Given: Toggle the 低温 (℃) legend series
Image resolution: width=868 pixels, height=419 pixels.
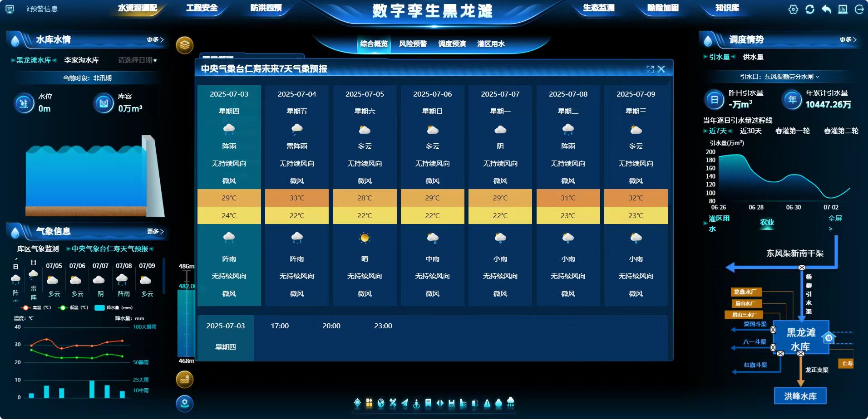Looking at the screenshot, I should pyautogui.click(x=75, y=307).
